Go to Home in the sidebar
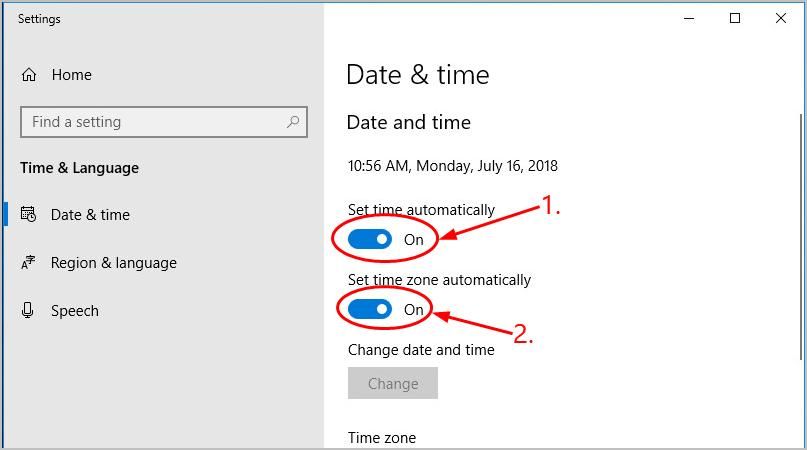Viewport: 807px width, 450px height. click(71, 75)
